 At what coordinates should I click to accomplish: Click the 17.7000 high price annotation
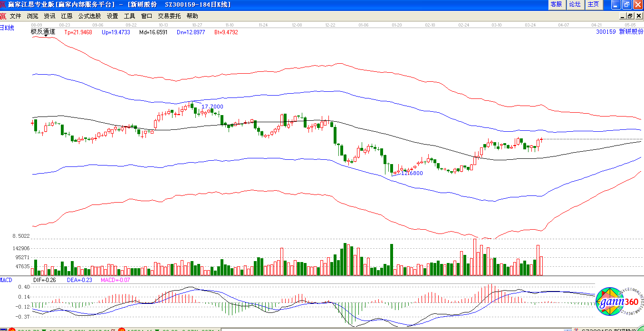(212, 107)
